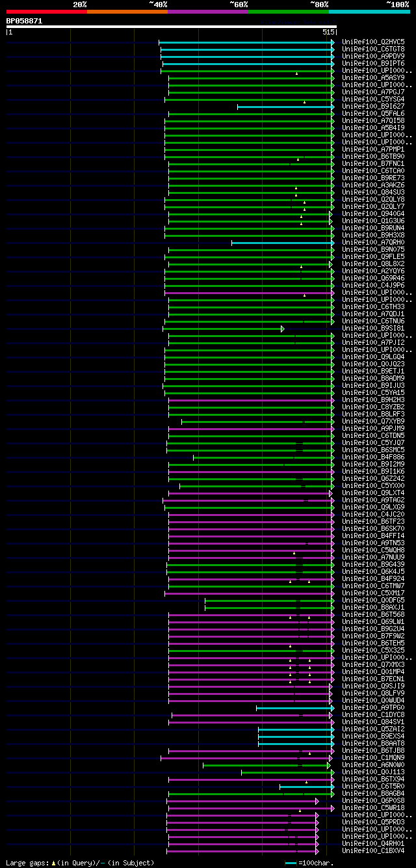Click the cyan alignment bar for C6T5R0
416x868 pixels.
(x=307, y=786)
